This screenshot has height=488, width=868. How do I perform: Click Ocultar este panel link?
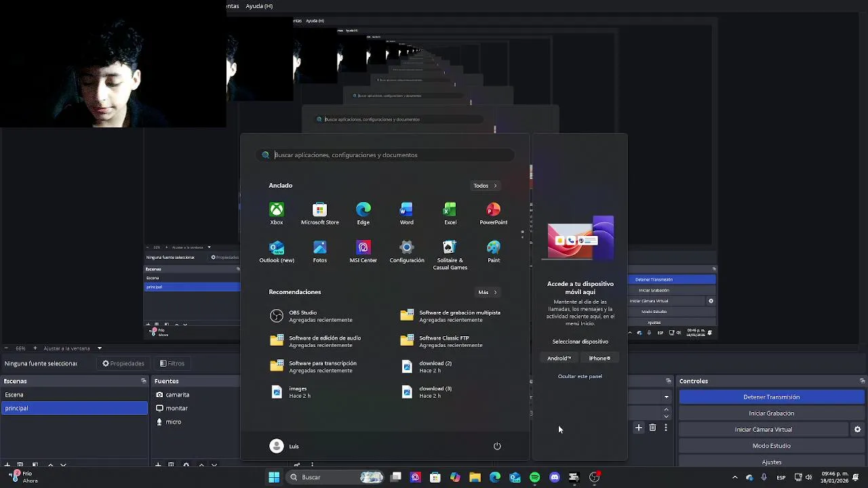click(x=580, y=376)
